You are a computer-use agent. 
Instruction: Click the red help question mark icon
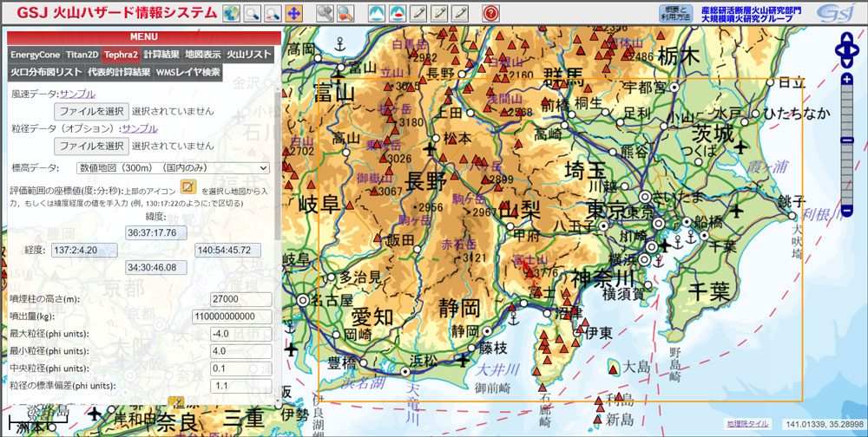490,13
